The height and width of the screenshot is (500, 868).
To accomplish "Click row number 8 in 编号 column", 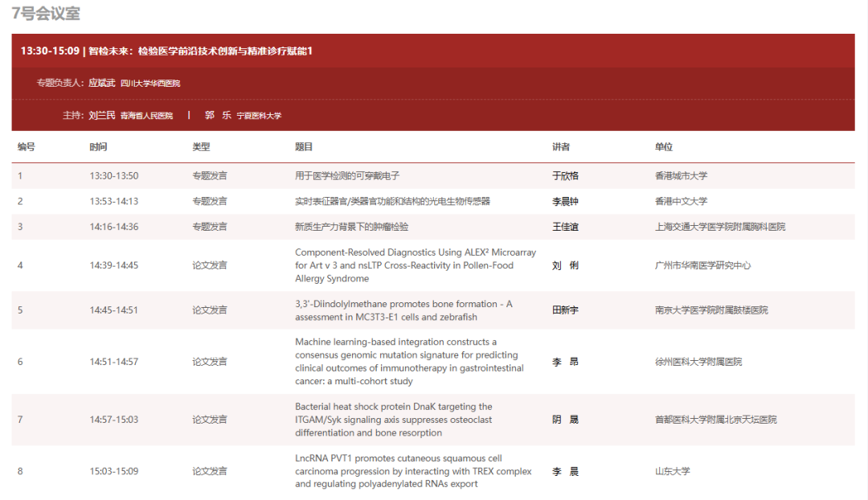I will pyautogui.click(x=20, y=472).
